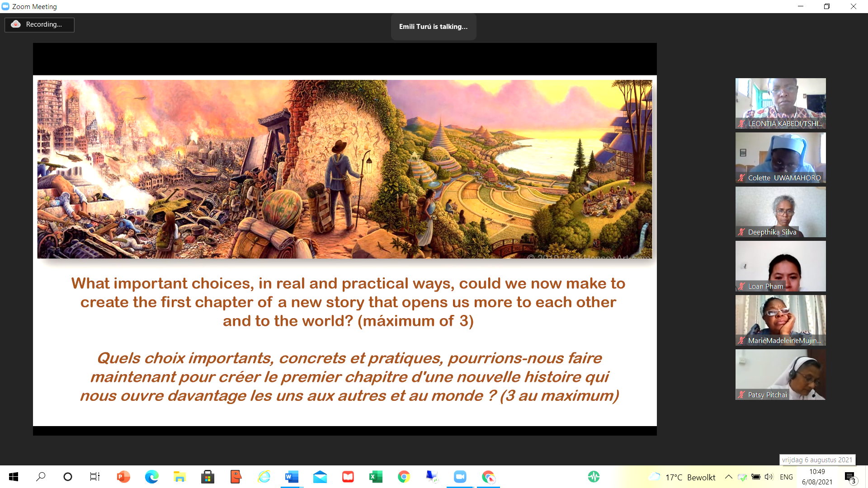868x488 pixels.
Task: Click the Windows Start button
Action: click(14, 477)
